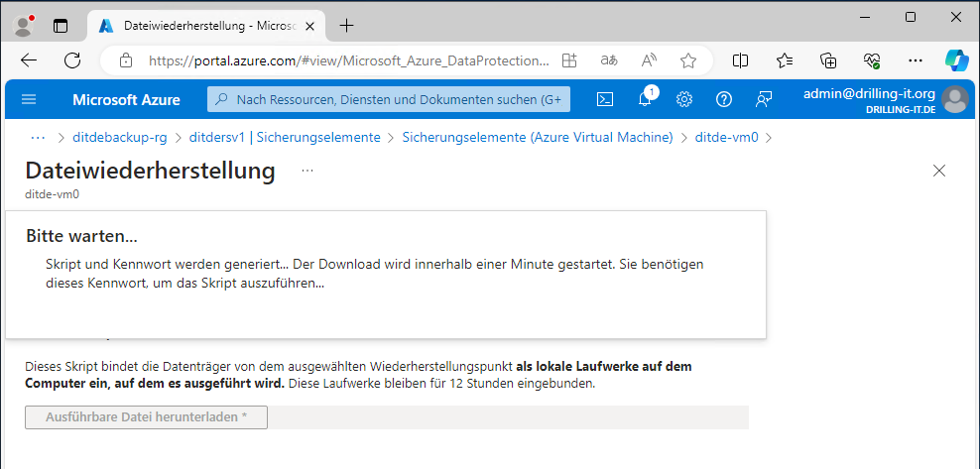Expand the collapsed breadcrumb ellipsis
This screenshot has width=980, height=469.
[x=38, y=138]
